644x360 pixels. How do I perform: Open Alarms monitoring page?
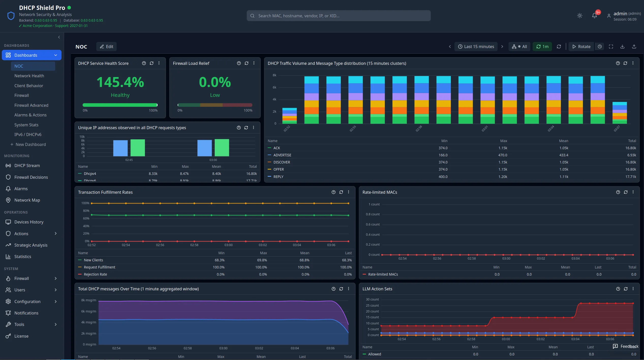pyautogui.click(x=32, y=189)
